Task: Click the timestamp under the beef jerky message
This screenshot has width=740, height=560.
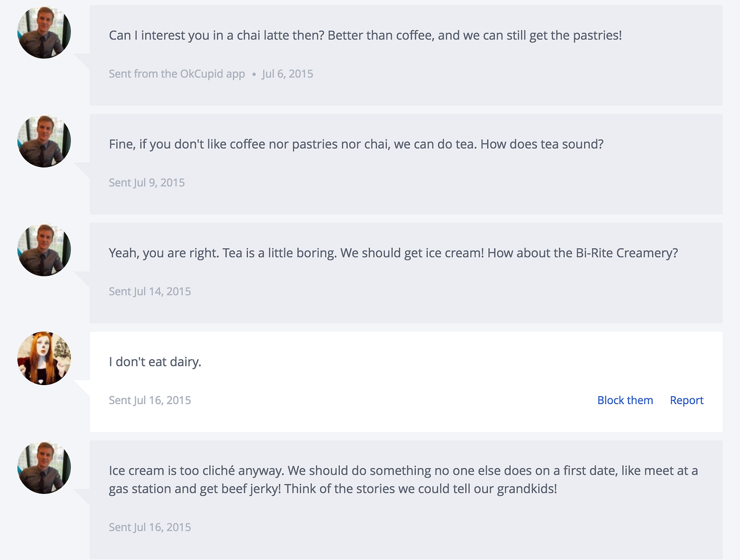Action: (x=150, y=527)
